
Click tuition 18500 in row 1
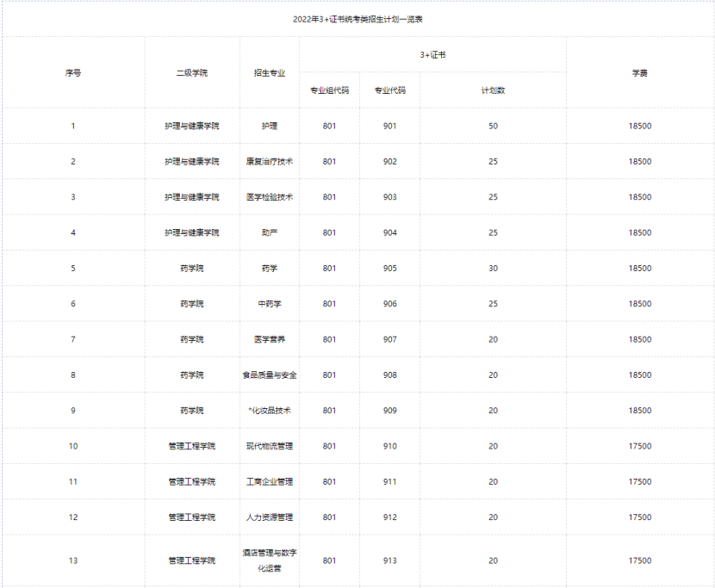(x=640, y=126)
